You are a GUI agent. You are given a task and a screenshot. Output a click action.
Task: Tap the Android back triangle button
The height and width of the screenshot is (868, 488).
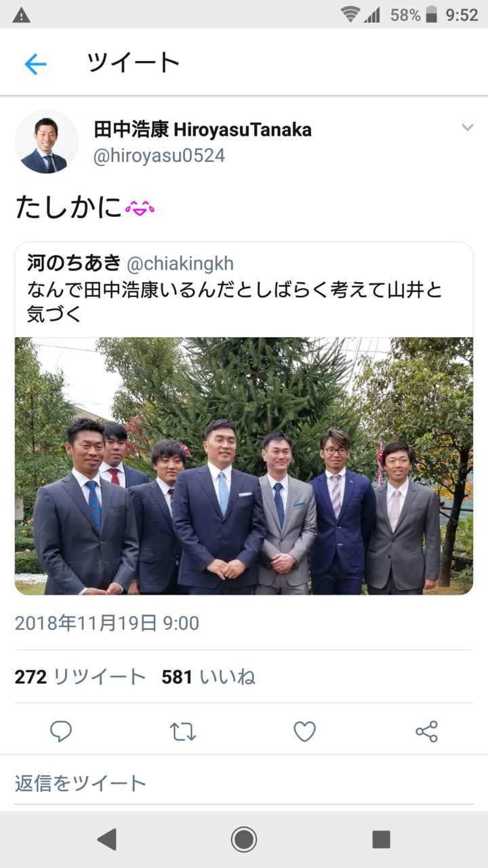[x=106, y=840]
